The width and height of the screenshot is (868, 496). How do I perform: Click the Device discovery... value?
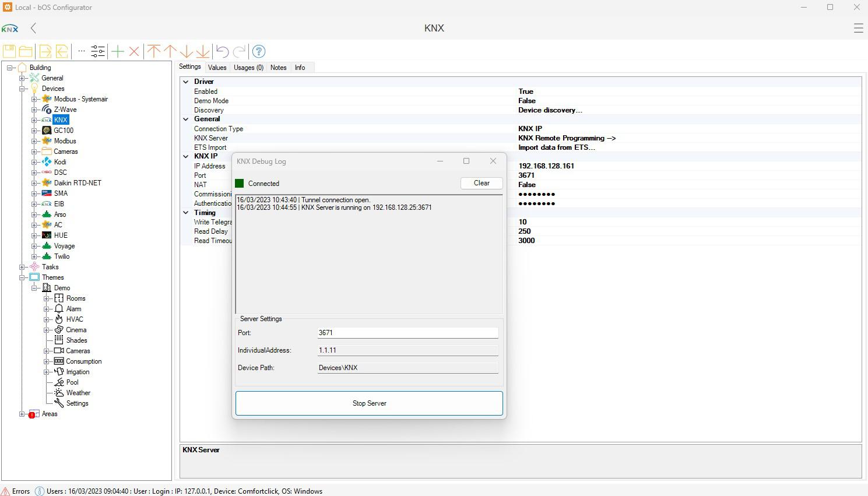[x=550, y=110]
